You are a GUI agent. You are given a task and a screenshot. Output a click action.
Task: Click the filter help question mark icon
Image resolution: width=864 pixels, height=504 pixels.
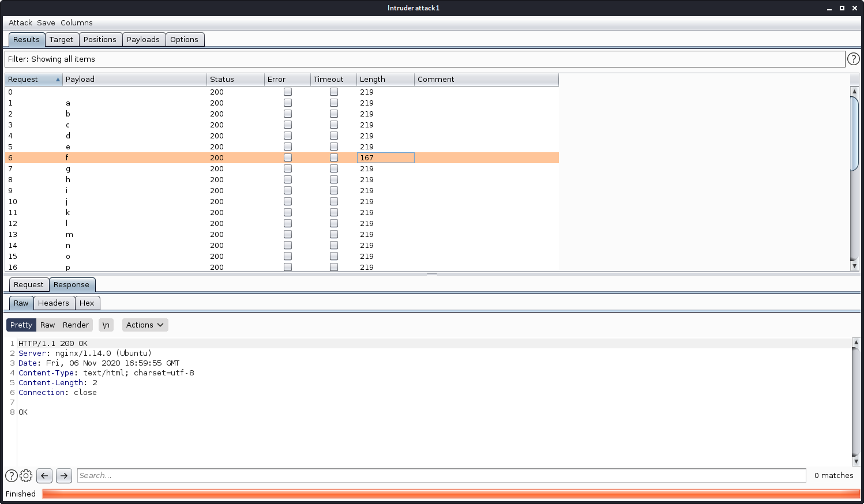853,59
